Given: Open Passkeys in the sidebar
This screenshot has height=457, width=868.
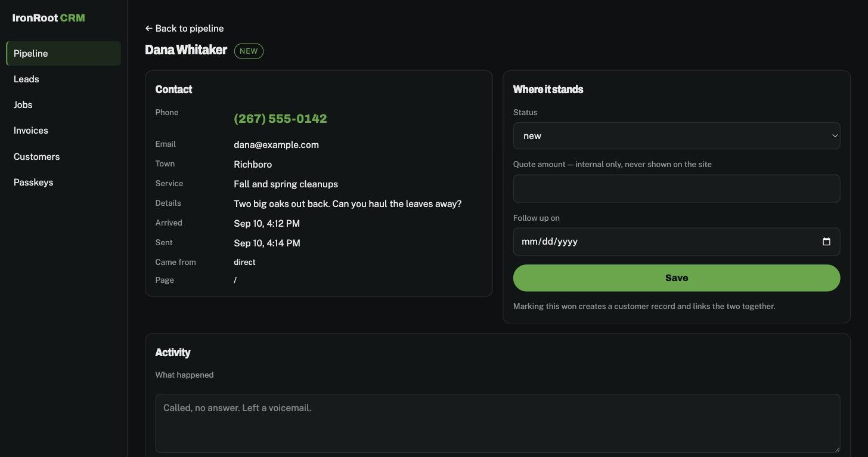Looking at the screenshot, I should (63, 183).
